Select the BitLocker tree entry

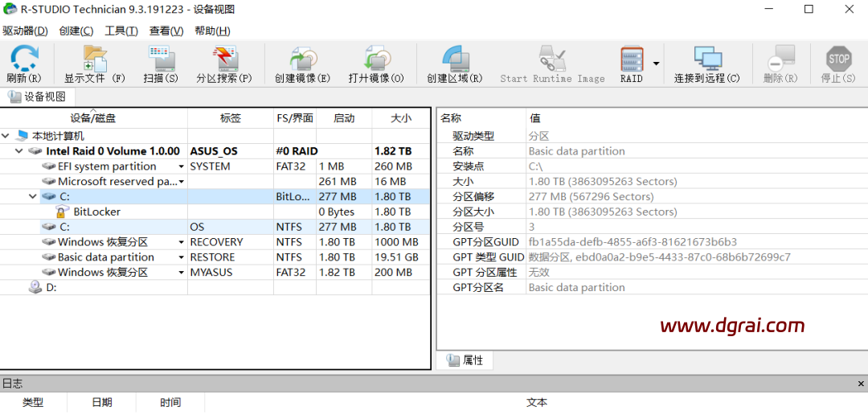tap(96, 212)
